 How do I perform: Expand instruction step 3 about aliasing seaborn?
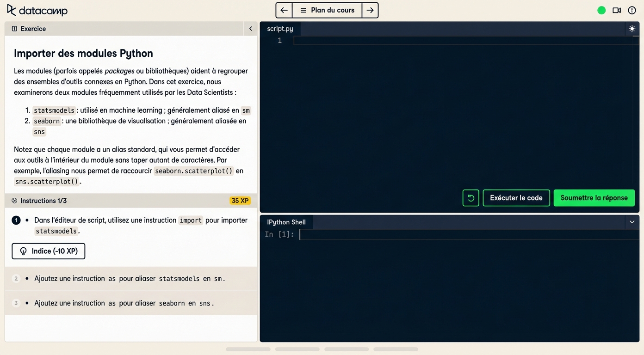click(x=124, y=303)
